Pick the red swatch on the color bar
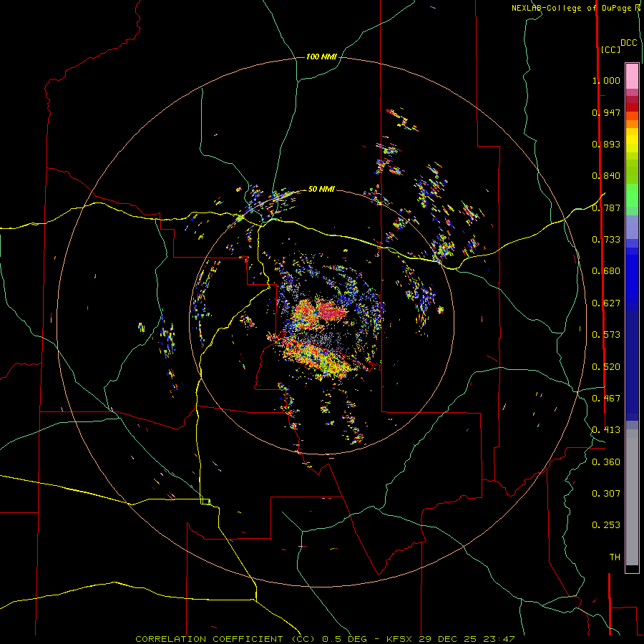 632,107
